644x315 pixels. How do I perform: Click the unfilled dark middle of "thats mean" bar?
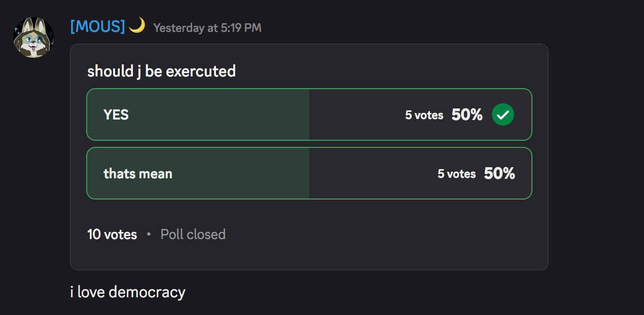coord(370,174)
